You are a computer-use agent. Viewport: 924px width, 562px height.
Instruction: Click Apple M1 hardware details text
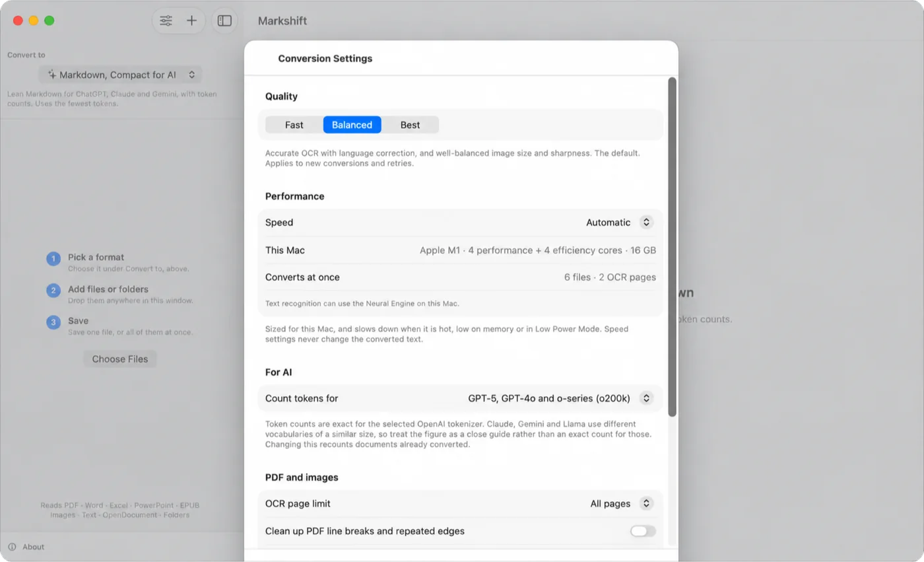(538, 250)
